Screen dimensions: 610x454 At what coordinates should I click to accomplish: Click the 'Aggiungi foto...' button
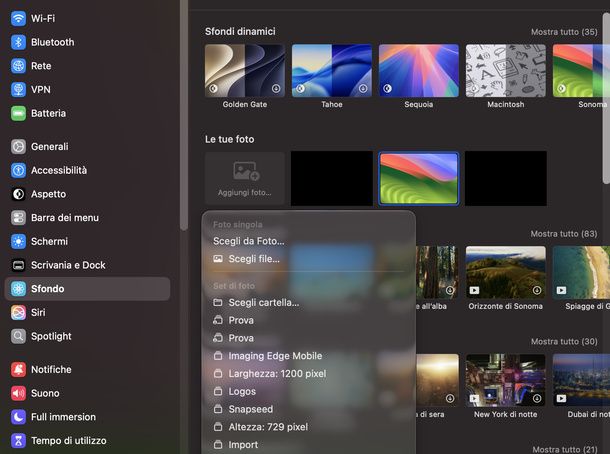[245, 178]
